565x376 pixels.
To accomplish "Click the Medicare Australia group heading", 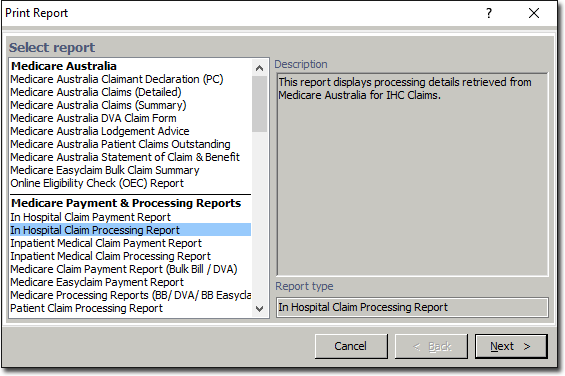I will click(64, 66).
